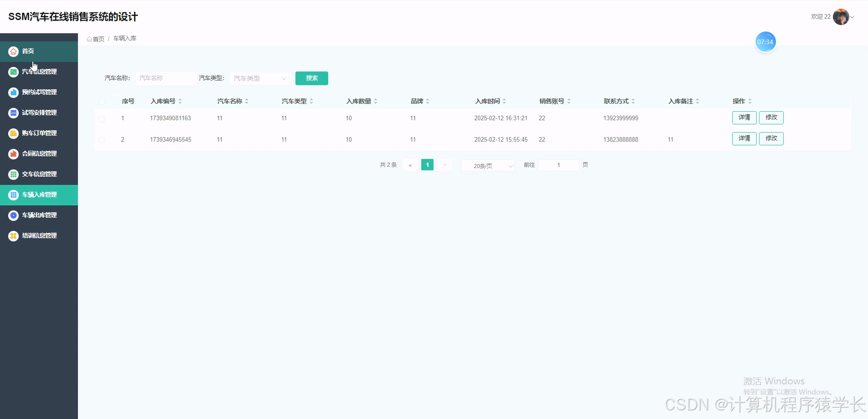Click timestamp 2025-02-12 15:55:45

click(x=501, y=140)
